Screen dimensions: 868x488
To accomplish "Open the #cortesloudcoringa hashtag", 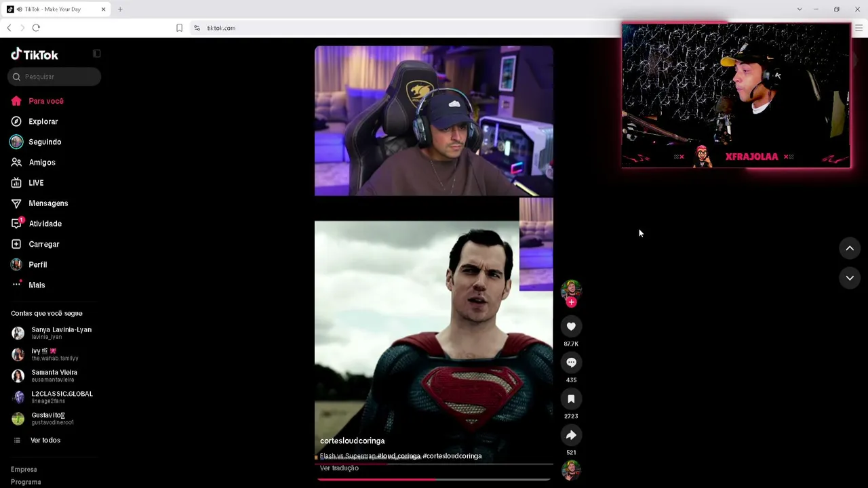I will click(452, 456).
